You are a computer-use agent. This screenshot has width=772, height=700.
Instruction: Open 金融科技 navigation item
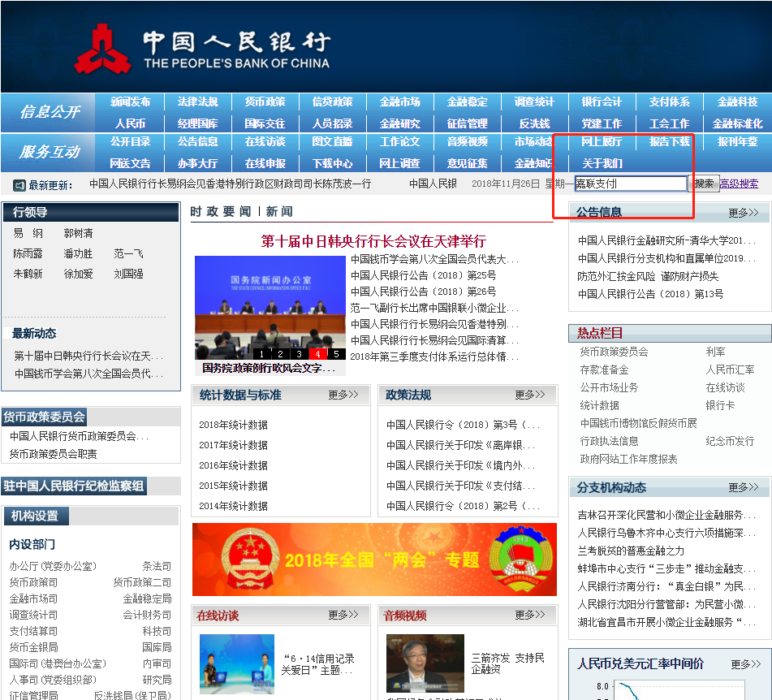[737, 102]
